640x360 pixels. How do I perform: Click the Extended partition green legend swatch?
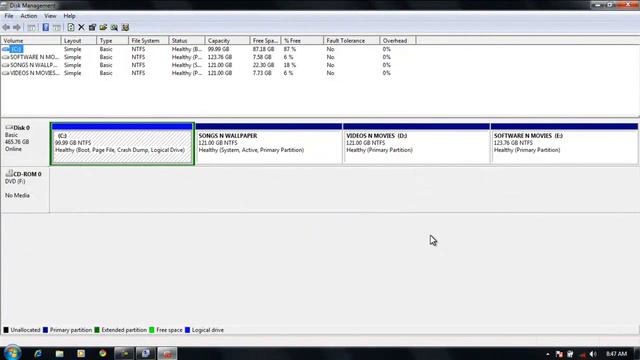[x=97, y=330]
